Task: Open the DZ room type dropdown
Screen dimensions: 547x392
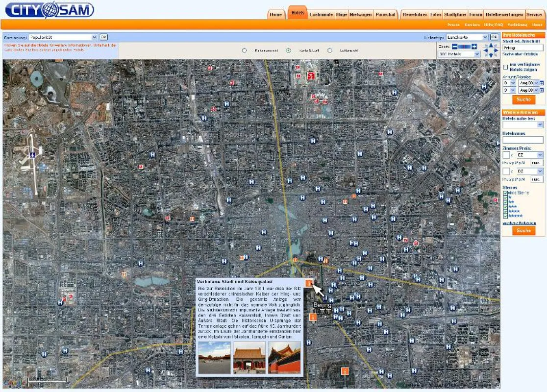Action: point(529,171)
